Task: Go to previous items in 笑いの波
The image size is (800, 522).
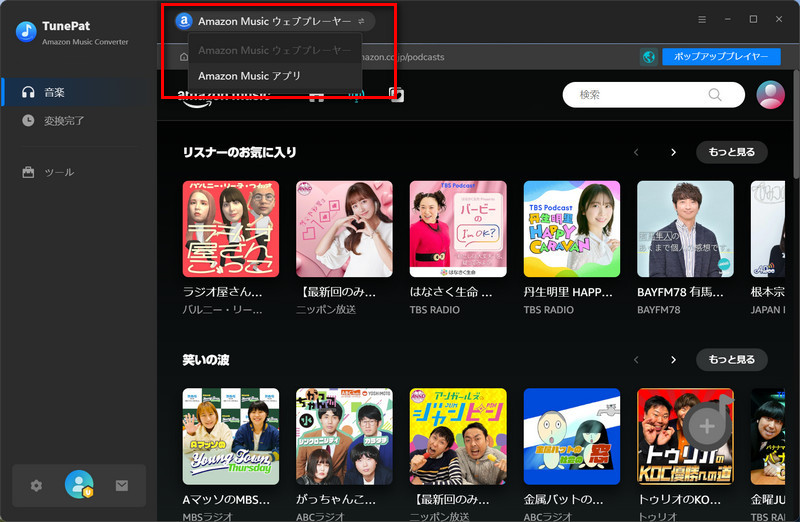Action: tap(636, 360)
